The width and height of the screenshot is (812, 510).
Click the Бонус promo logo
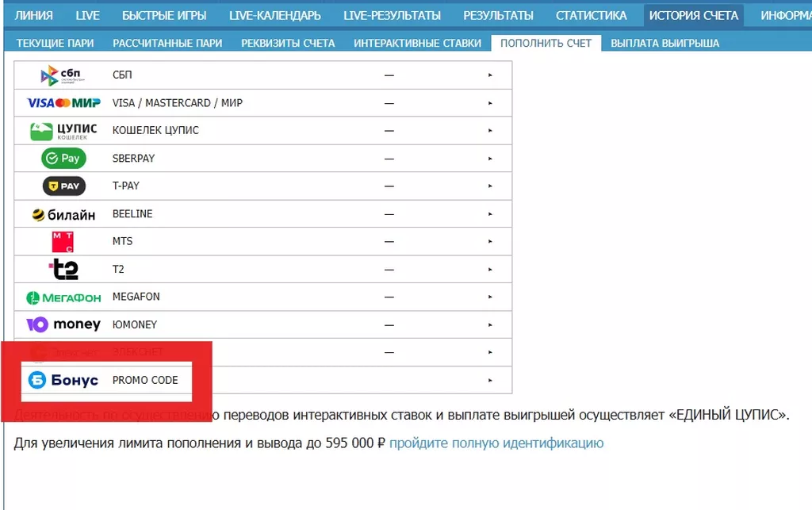63,380
